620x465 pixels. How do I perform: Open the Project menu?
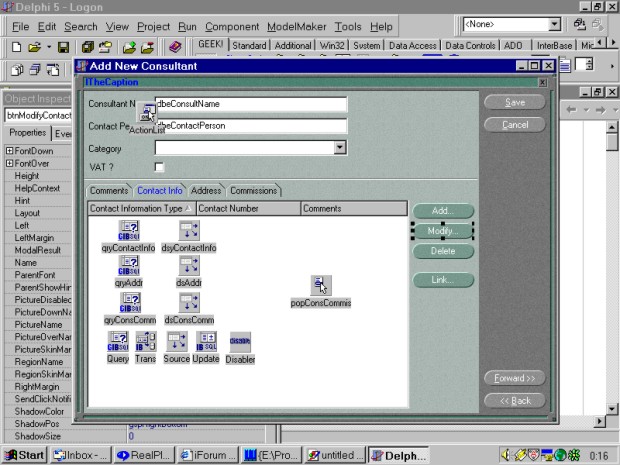tap(153, 27)
